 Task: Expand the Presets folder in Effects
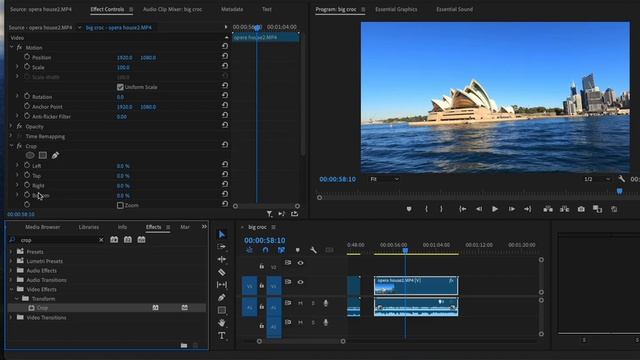[11, 251]
